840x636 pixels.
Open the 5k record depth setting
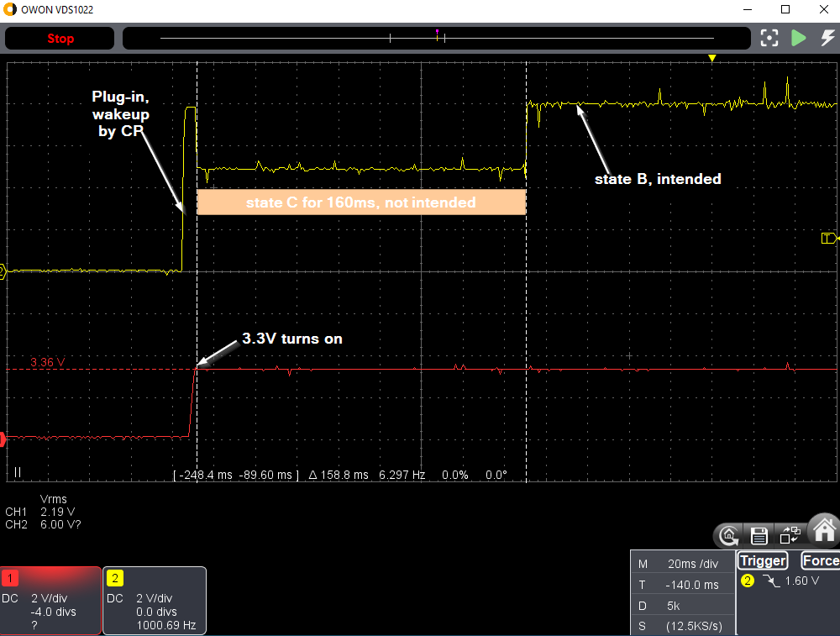coord(682,606)
